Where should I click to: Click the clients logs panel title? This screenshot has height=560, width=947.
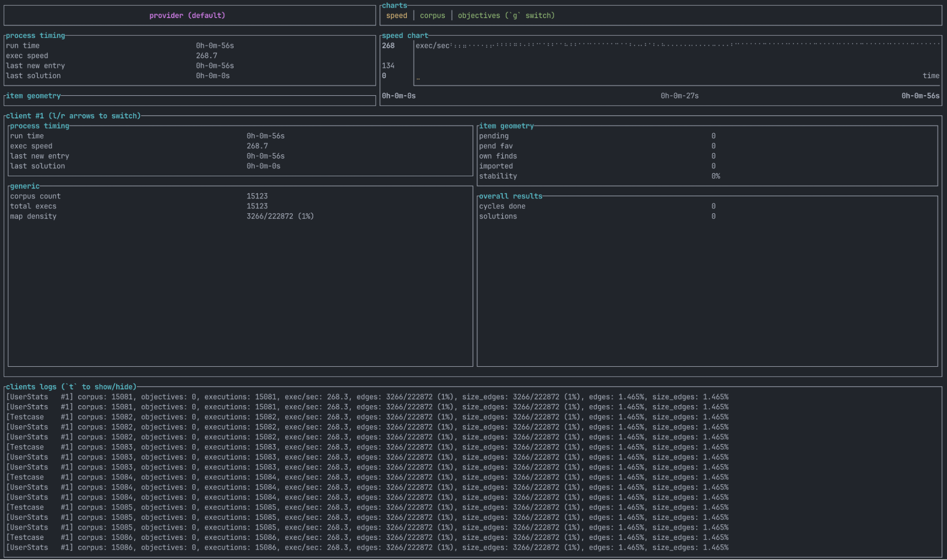[71, 387]
